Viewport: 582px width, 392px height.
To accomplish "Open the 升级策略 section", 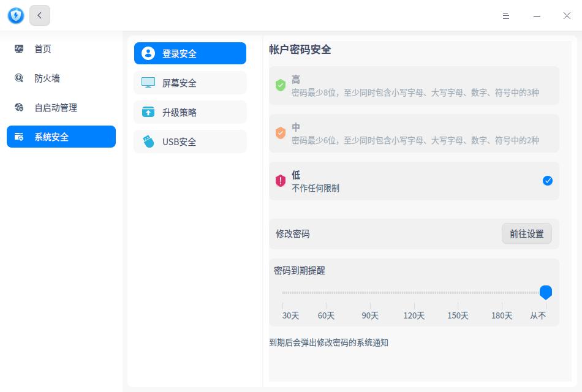I will click(x=190, y=112).
